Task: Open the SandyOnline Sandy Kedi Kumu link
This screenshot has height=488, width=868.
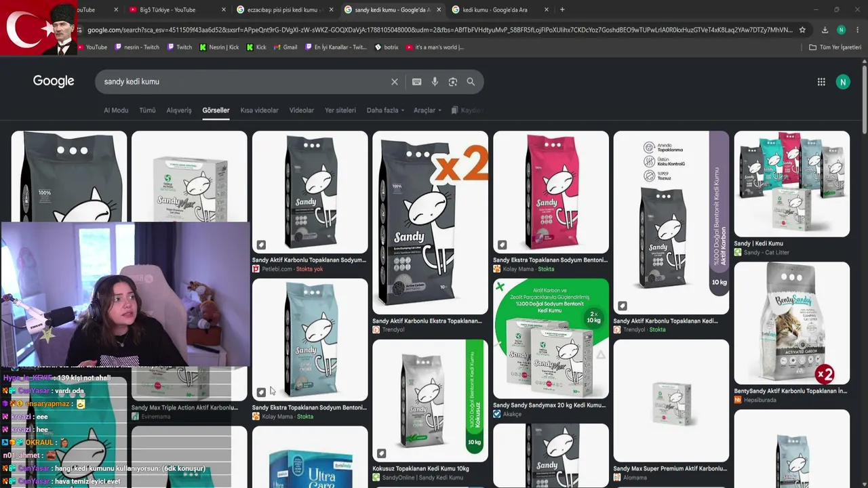Action: tap(418, 478)
